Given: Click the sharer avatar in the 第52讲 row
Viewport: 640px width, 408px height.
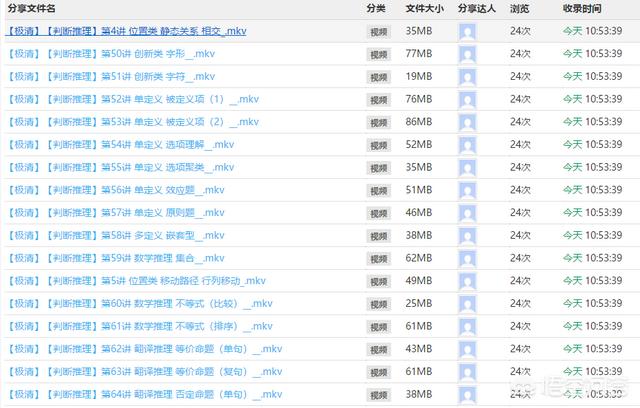Looking at the screenshot, I should pyautogui.click(x=467, y=100).
